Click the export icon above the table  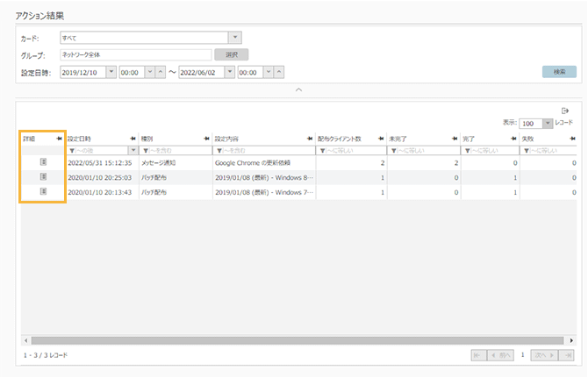coord(565,111)
